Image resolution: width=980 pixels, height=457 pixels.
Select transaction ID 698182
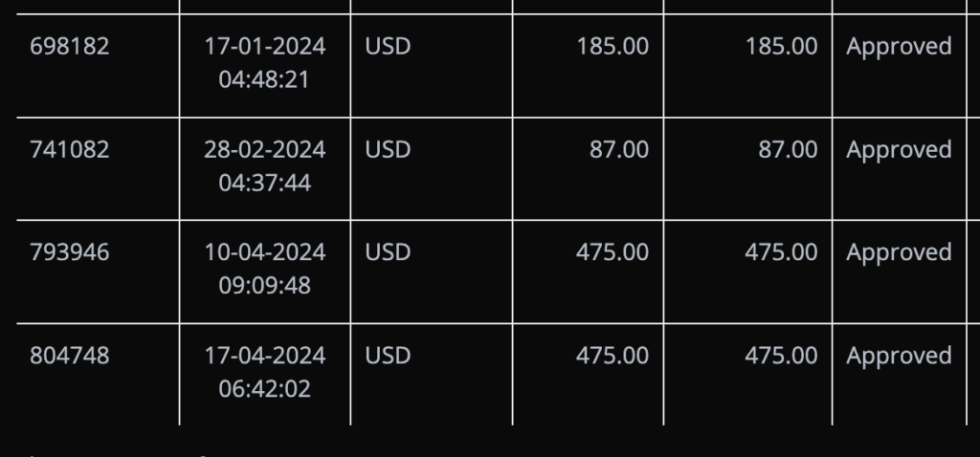tap(69, 46)
